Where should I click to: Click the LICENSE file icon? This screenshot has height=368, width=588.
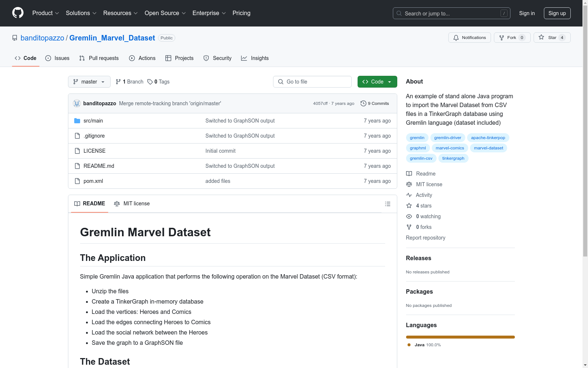(x=77, y=151)
